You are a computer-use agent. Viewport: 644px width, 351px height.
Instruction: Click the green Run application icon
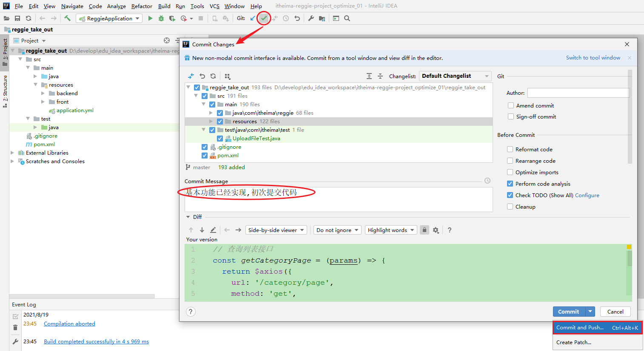(x=150, y=18)
